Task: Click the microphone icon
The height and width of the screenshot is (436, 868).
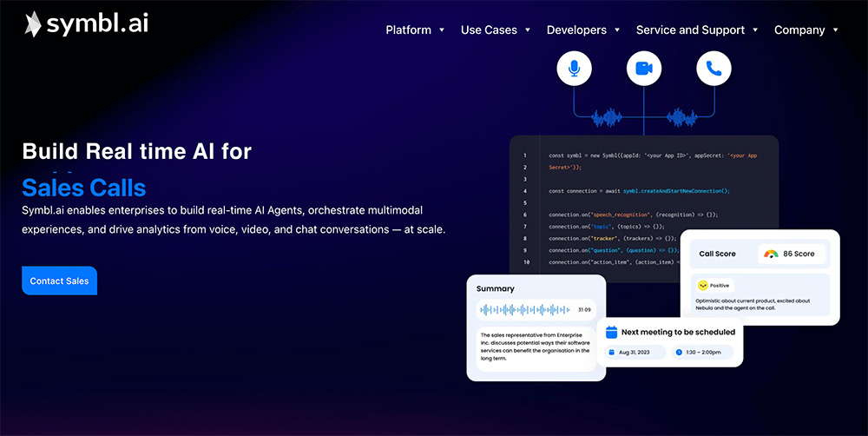Action: click(x=574, y=69)
